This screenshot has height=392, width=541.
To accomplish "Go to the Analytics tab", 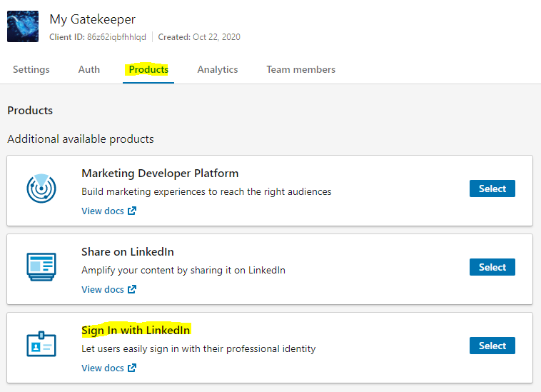I will [x=218, y=70].
